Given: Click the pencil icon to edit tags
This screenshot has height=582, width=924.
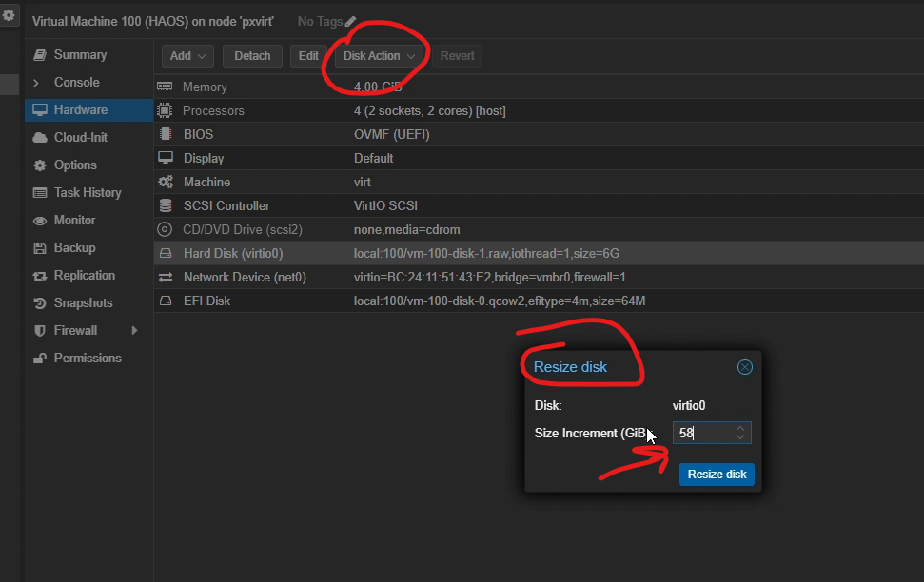Looking at the screenshot, I should tap(350, 21).
